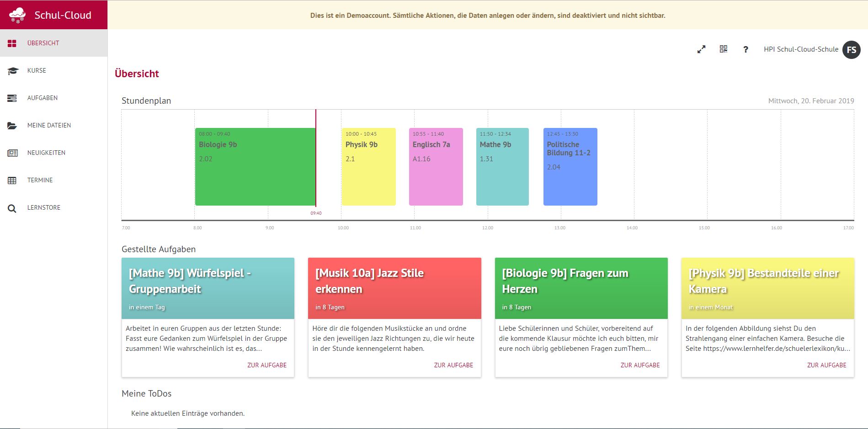The height and width of the screenshot is (429, 868).
Task: Open the Biologie 9b Fragen zum Herzen card header
Action: [581, 288]
